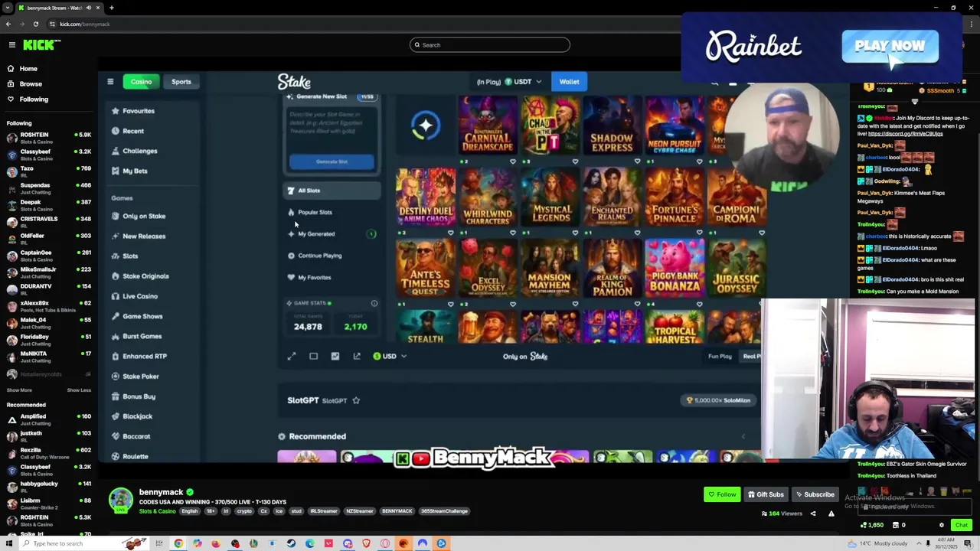The image size is (980, 551).
Task: Open ROSHTEIN channel in Following list
Action: (47, 137)
